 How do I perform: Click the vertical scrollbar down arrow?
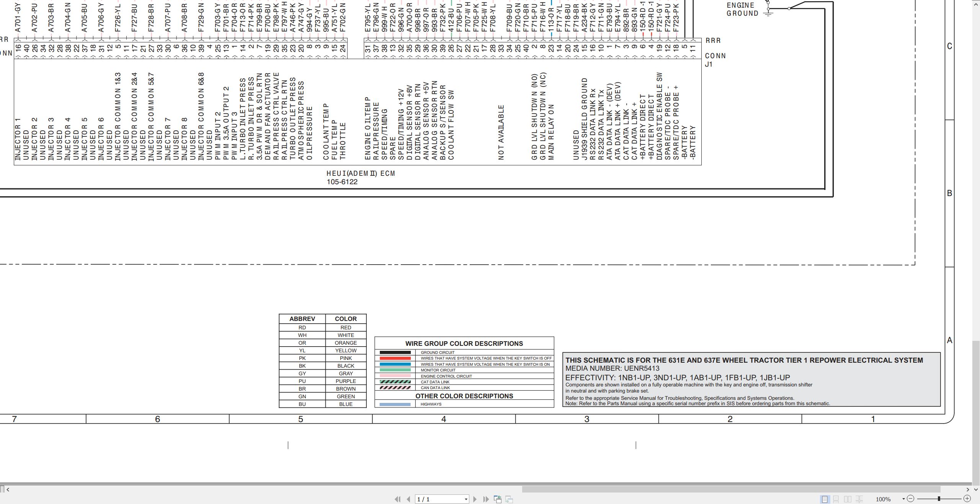coord(976,489)
